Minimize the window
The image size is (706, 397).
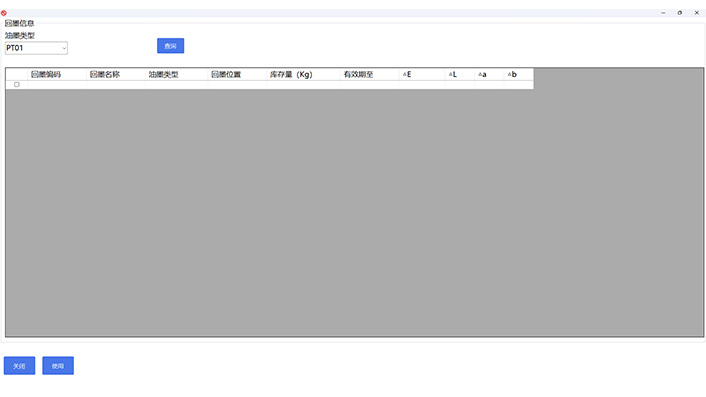[x=663, y=13]
